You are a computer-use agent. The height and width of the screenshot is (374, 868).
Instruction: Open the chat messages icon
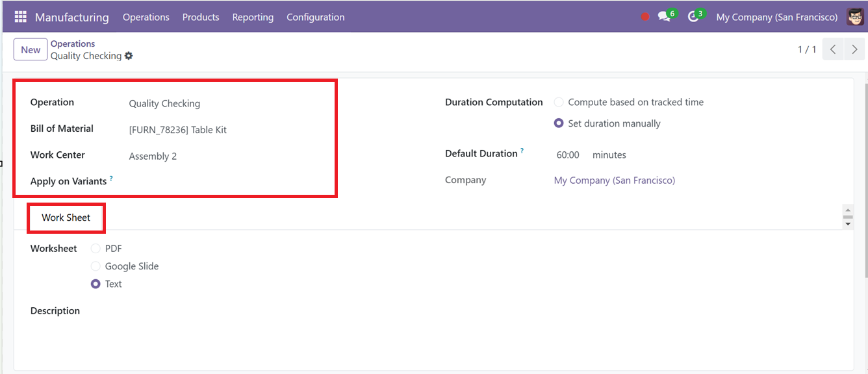(664, 17)
